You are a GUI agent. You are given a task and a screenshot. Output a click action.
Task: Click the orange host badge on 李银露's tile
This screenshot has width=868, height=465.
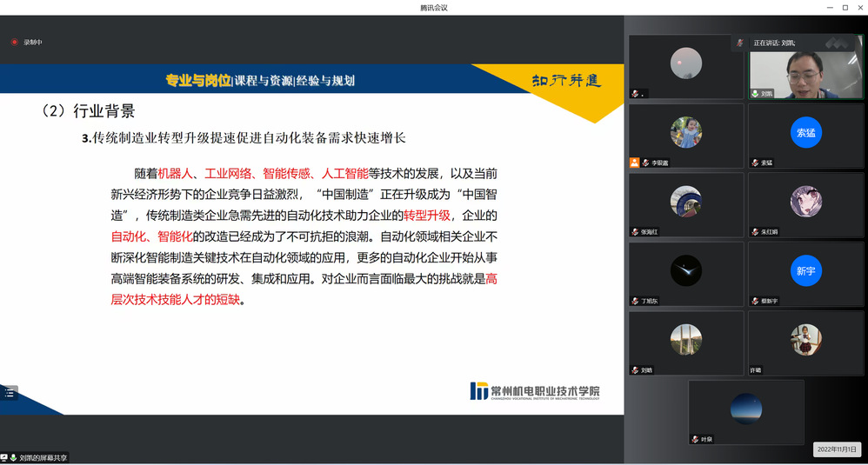[x=635, y=163]
